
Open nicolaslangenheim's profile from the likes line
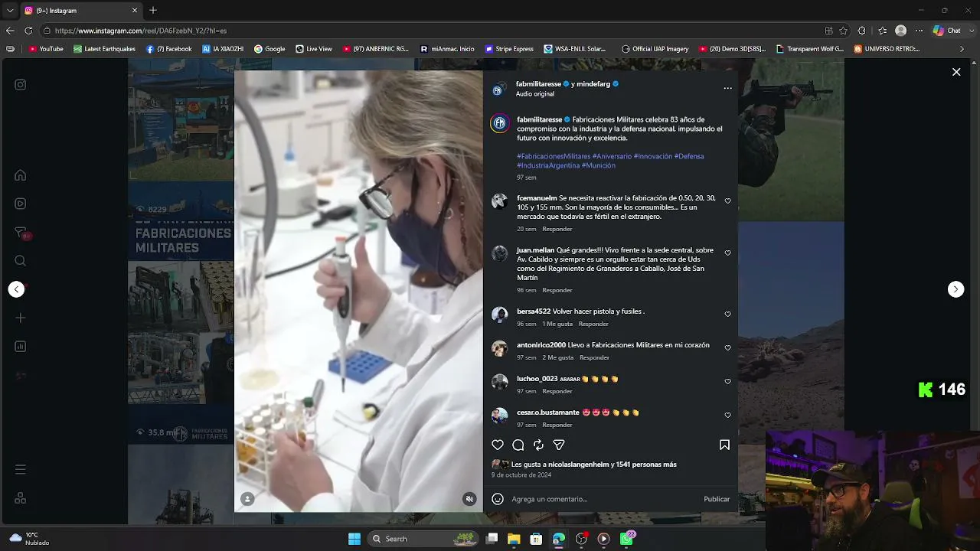(578, 465)
